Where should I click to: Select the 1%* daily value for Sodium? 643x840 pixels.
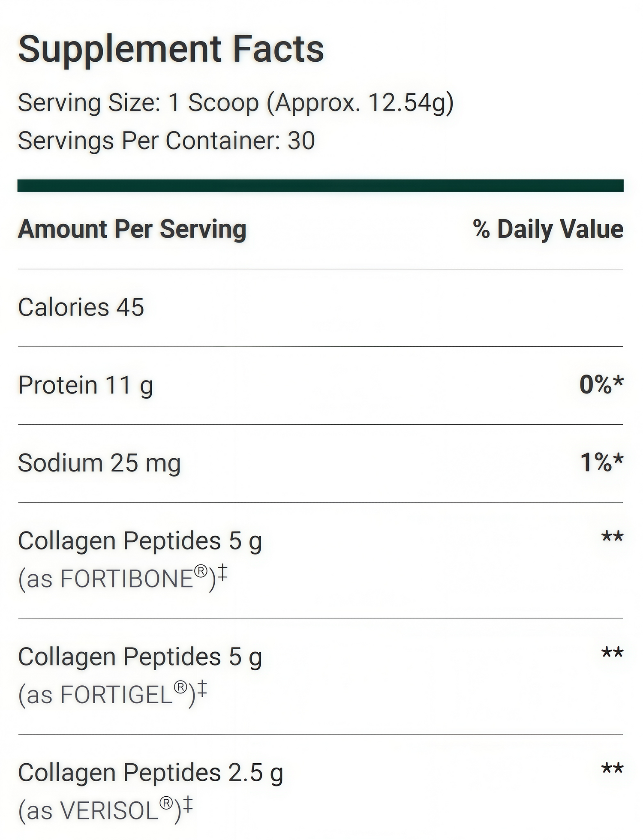click(x=601, y=462)
